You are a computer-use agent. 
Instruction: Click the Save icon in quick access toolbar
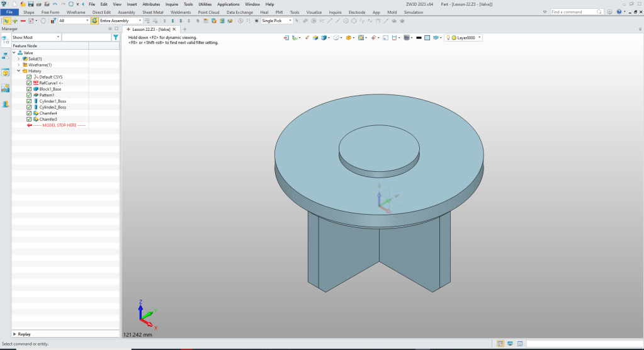coord(31,4)
